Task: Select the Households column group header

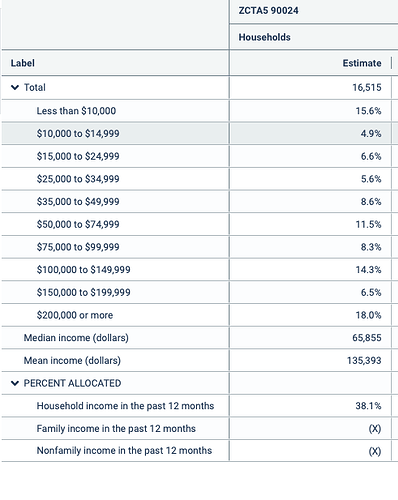Action: pyautogui.click(x=264, y=37)
